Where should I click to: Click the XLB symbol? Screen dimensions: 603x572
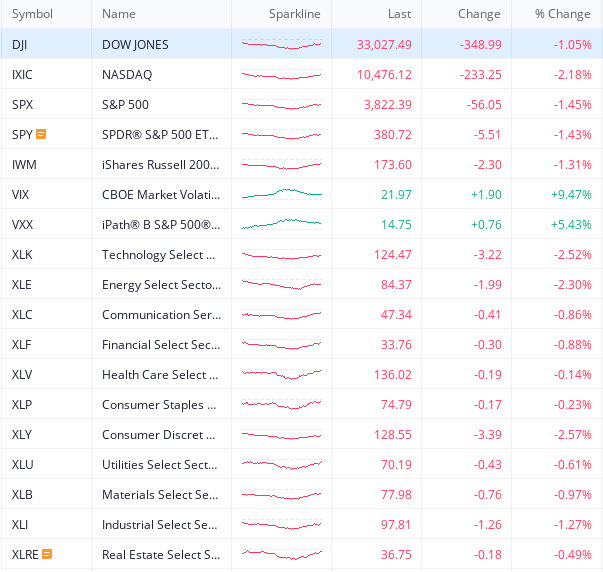pyautogui.click(x=22, y=494)
